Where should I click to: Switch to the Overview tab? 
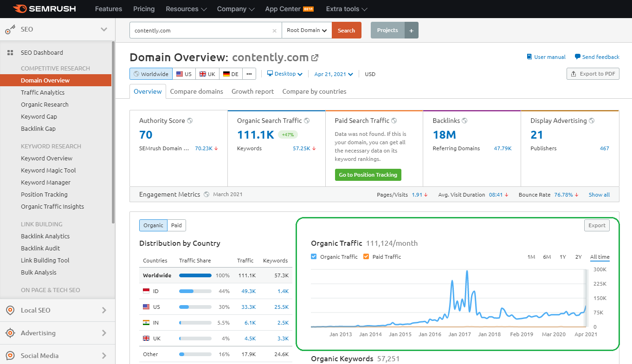pos(148,91)
